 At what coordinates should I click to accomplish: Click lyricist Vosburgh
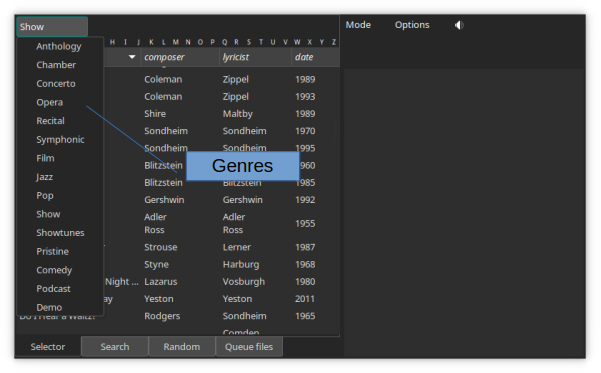coord(244,282)
